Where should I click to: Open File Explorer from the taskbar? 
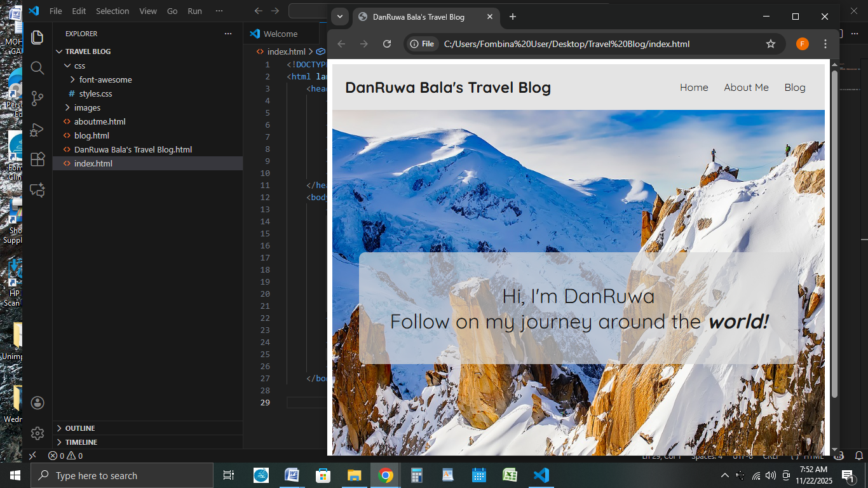pyautogui.click(x=354, y=475)
